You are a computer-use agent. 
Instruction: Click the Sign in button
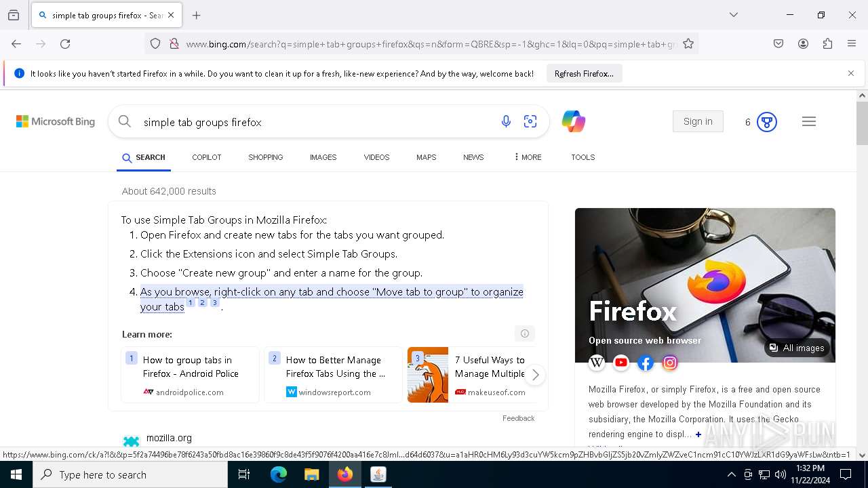click(x=698, y=121)
